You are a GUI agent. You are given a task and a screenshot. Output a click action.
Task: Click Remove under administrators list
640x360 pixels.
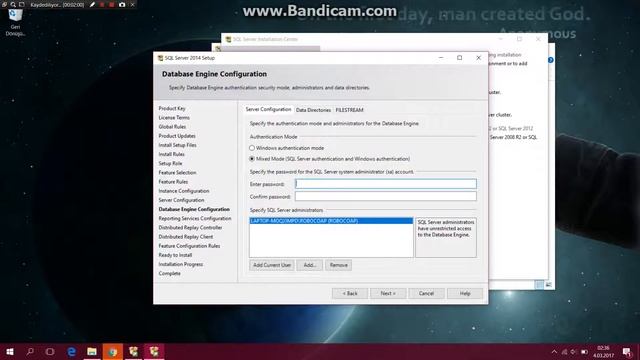[338, 265]
